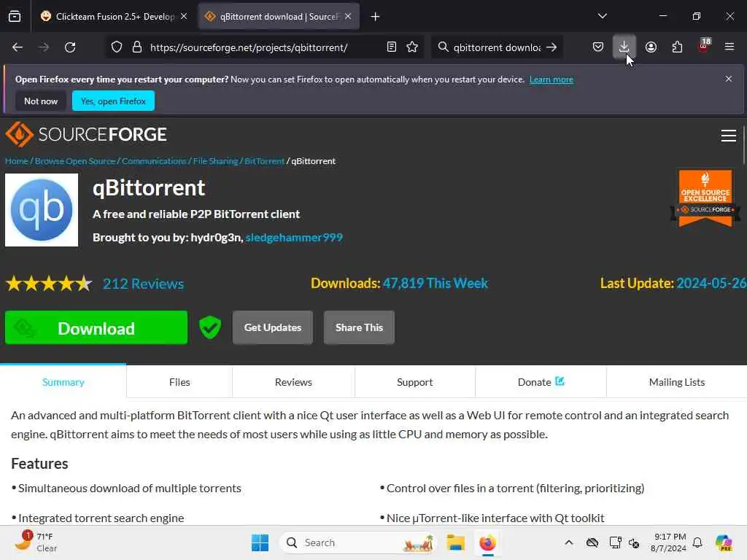Image resolution: width=747 pixels, height=560 pixels.
Task: Open the notifications bell icon
Action: pos(698,542)
